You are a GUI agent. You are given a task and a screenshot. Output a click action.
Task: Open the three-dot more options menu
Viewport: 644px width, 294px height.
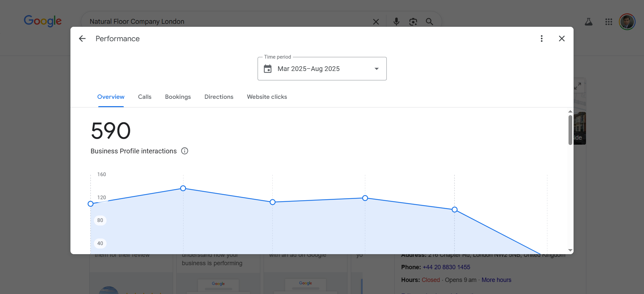tap(541, 39)
